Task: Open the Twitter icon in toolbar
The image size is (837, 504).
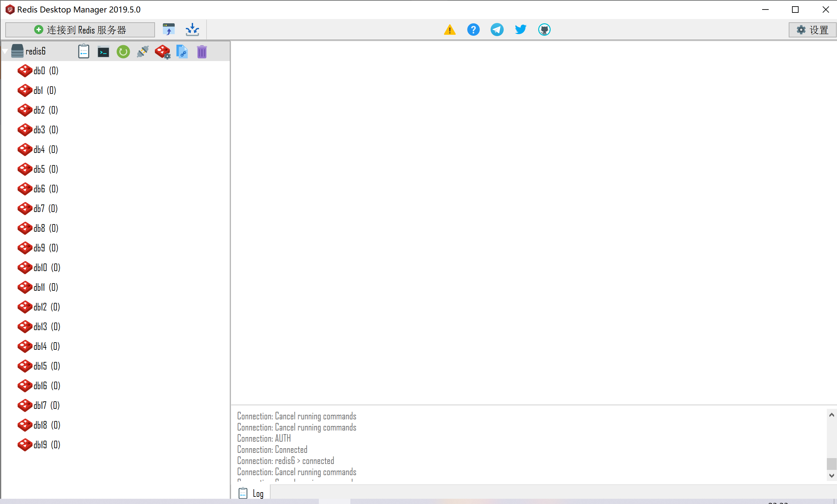Action: (520, 30)
